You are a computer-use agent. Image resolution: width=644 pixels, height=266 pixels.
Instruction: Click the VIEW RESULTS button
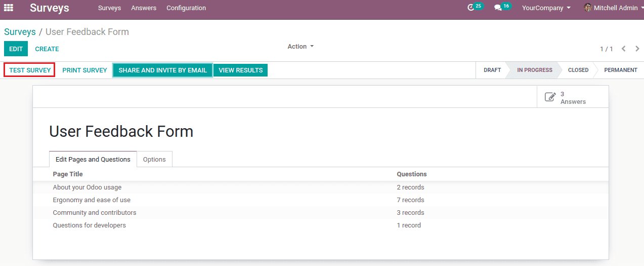click(240, 70)
